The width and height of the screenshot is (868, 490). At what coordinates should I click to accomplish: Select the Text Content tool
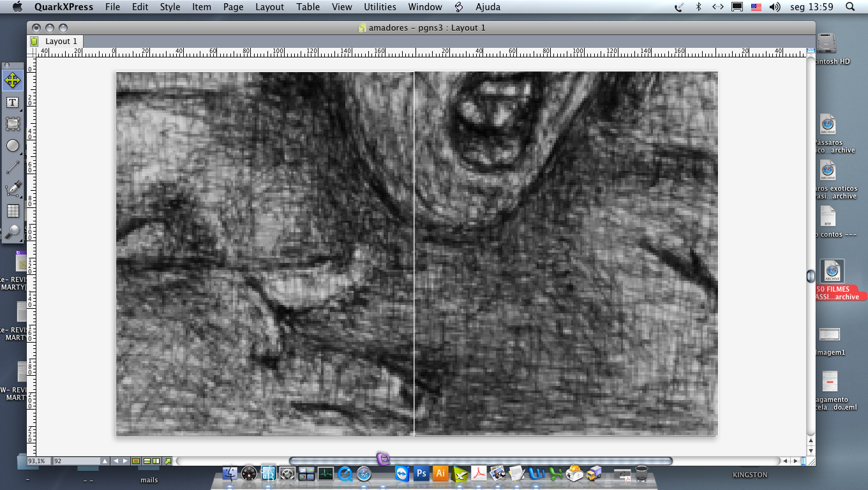click(x=13, y=103)
